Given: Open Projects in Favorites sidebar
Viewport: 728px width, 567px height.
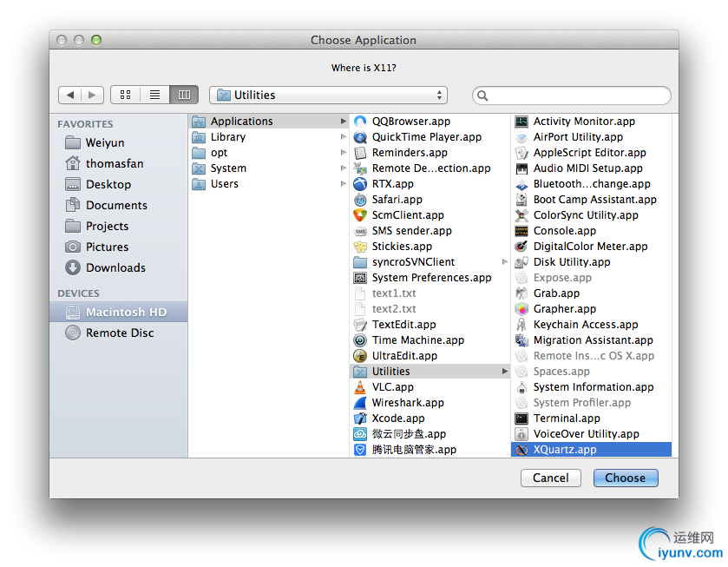Looking at the screenshot, I should [118, 226].
